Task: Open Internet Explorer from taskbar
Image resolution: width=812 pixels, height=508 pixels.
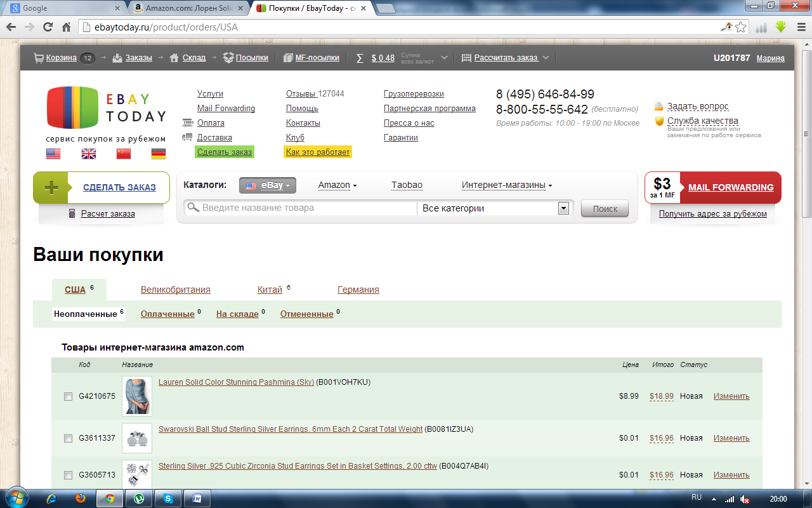Action: 53,498
